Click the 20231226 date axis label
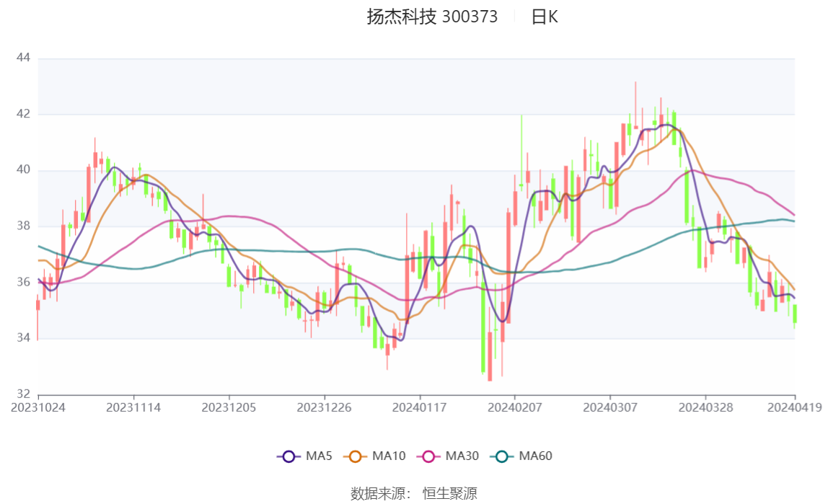Viewport: 828px width, 504px height. [325, 408]
